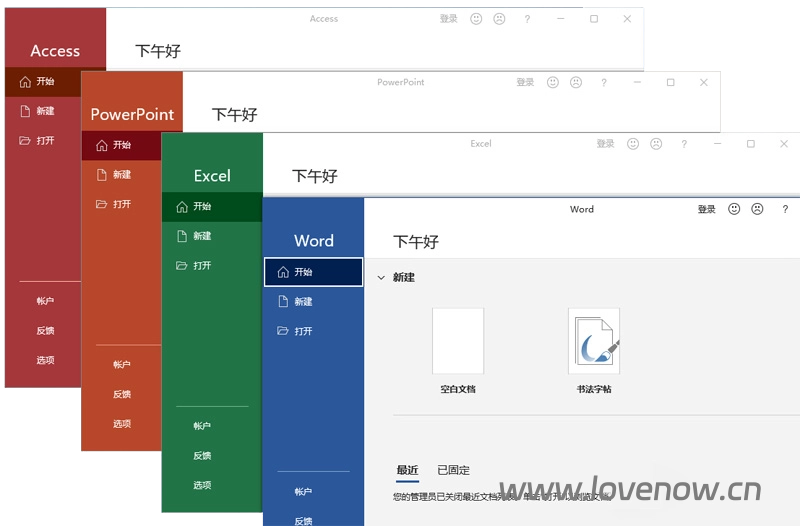Create 空白文档 blank document in Word

(458, 351)
